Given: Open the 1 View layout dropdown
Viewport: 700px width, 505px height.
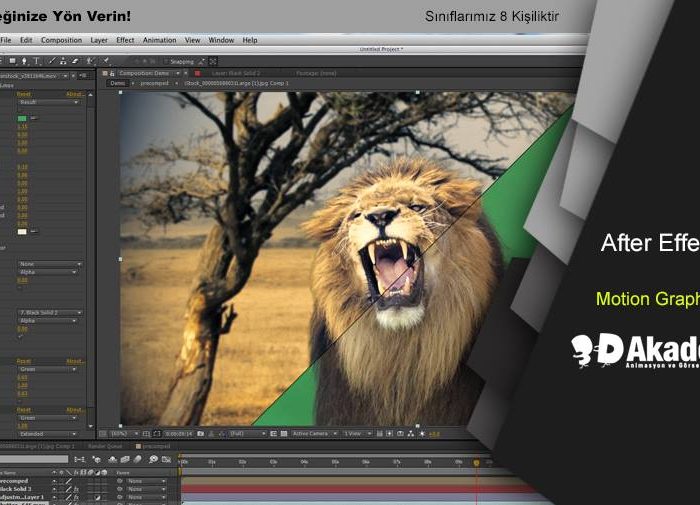Looking at the screenshot, I should click(x=357, y=434).
